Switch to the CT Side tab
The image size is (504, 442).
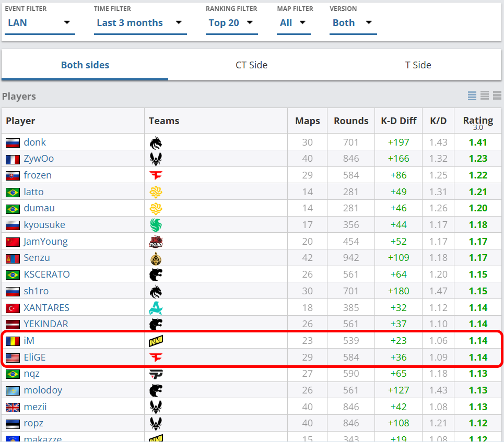point(251,65)
